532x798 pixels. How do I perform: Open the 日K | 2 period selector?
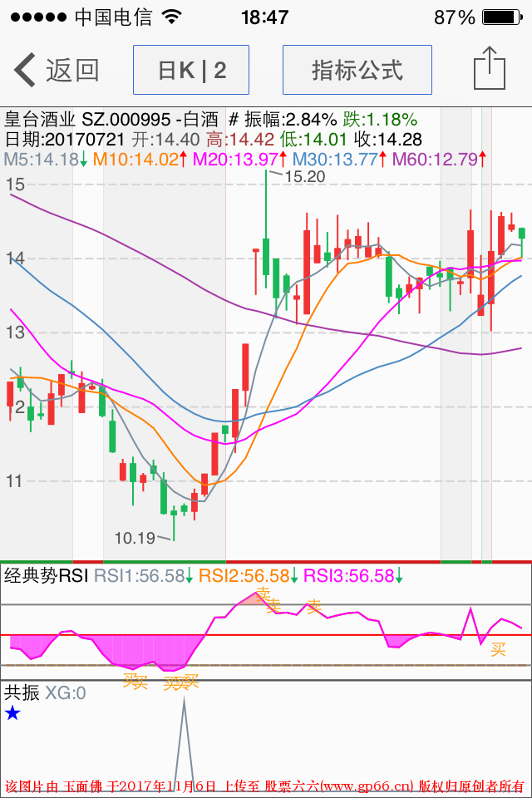[x=191, y=70]
